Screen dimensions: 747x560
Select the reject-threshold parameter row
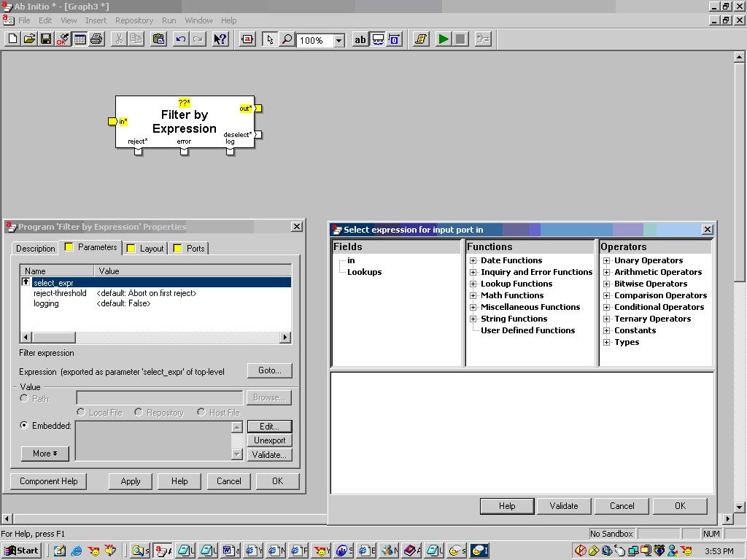tap(155, 293)
